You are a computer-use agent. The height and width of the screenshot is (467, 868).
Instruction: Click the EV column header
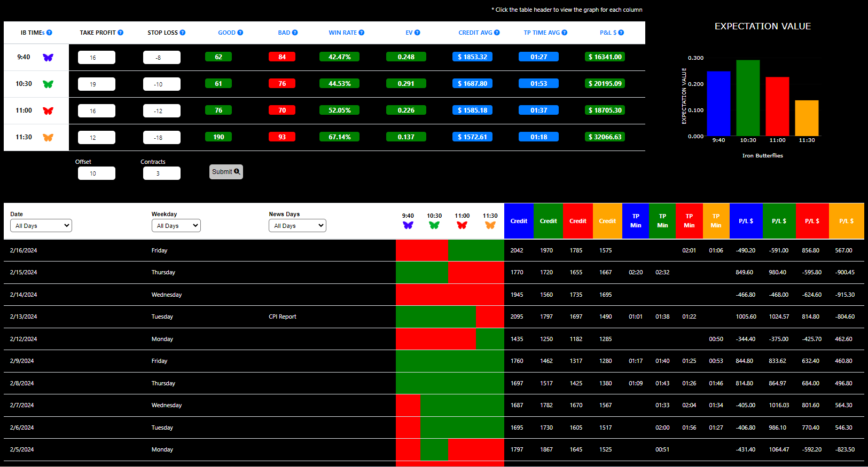pyautogui.click(x=409, y=33)
